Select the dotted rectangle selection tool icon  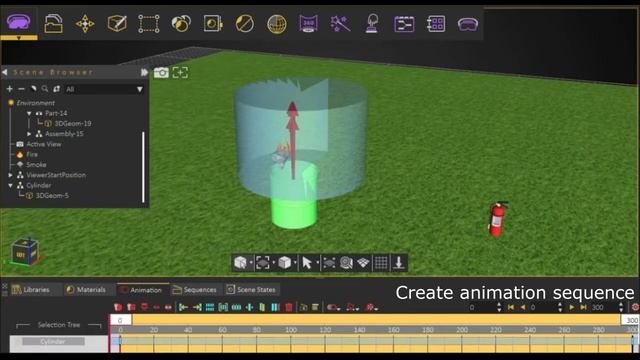pos(149,24)
